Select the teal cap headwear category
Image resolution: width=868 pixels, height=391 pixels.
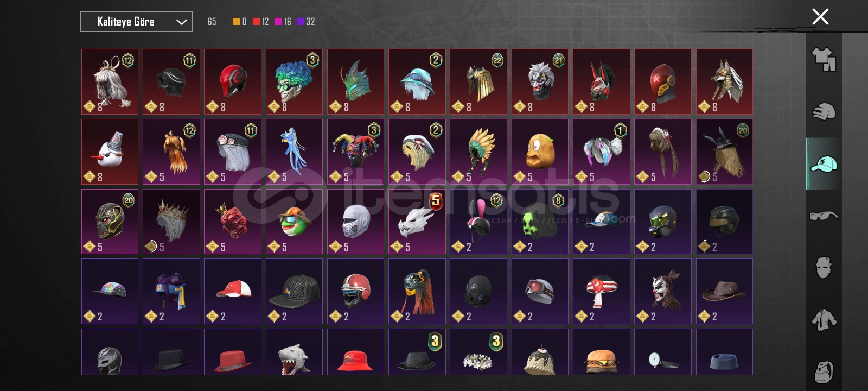pos(824,163)
